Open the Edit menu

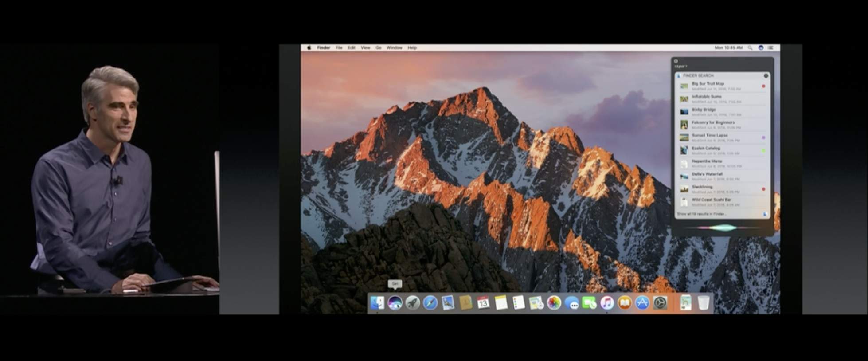(x=352, y=48)
